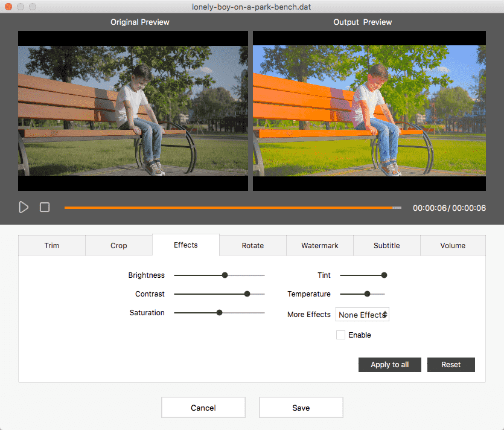Select the Effects tab
Image resolution: width=504 pixels, height=430 pixels.
coord(185,245)
